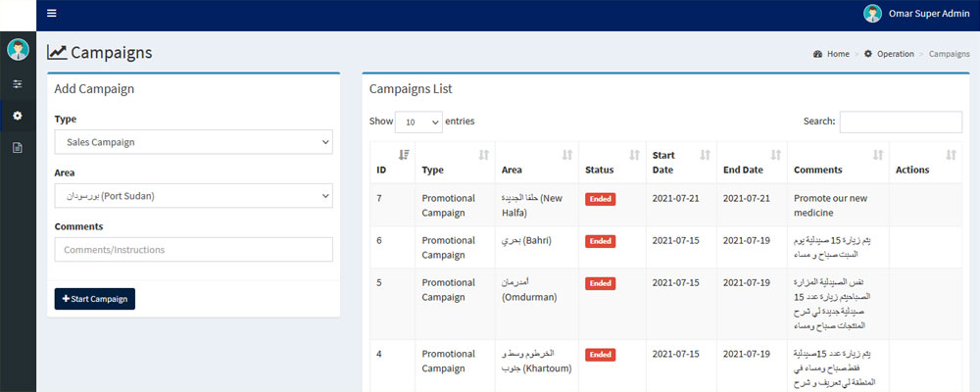The width and height of the screenshot is (980, 392).
Task: Sort by ID column sort icon
Action: coord(404,155)
